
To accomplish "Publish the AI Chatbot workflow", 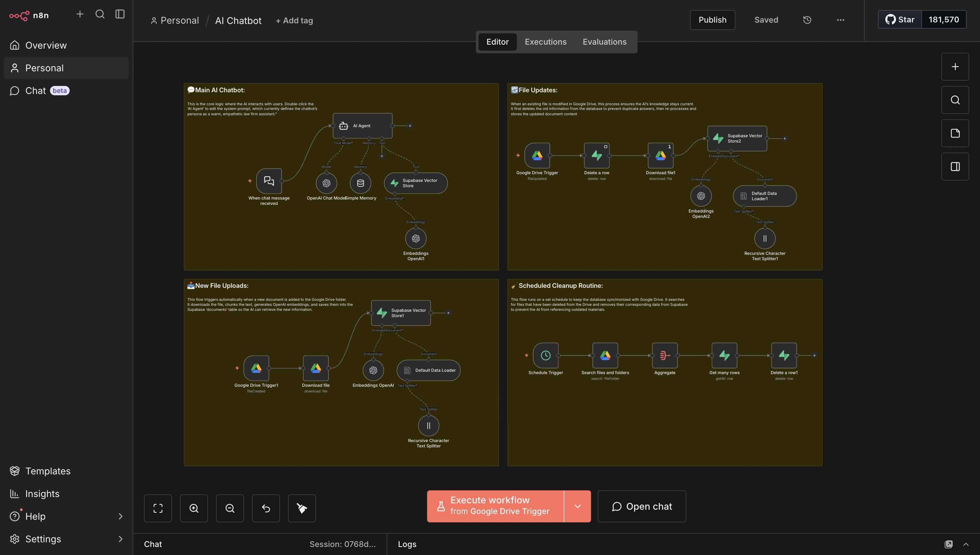I will (712, 19).
